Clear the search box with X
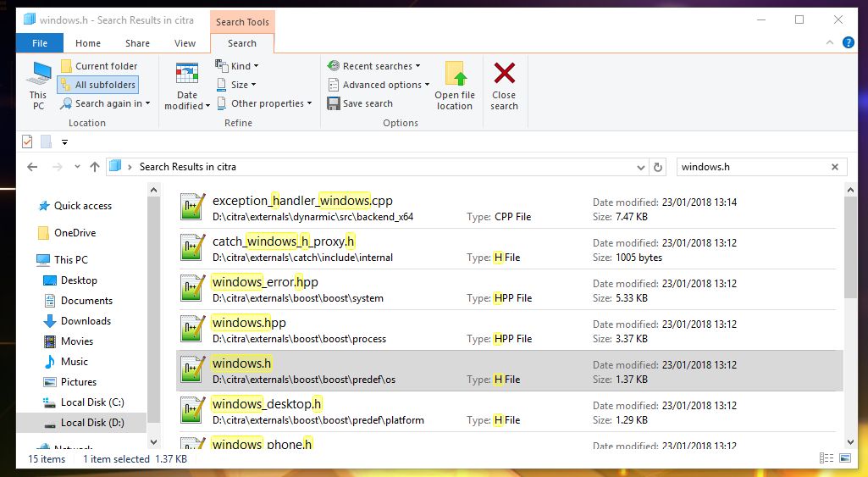The image size is (868, 477). tap(835, 167)
